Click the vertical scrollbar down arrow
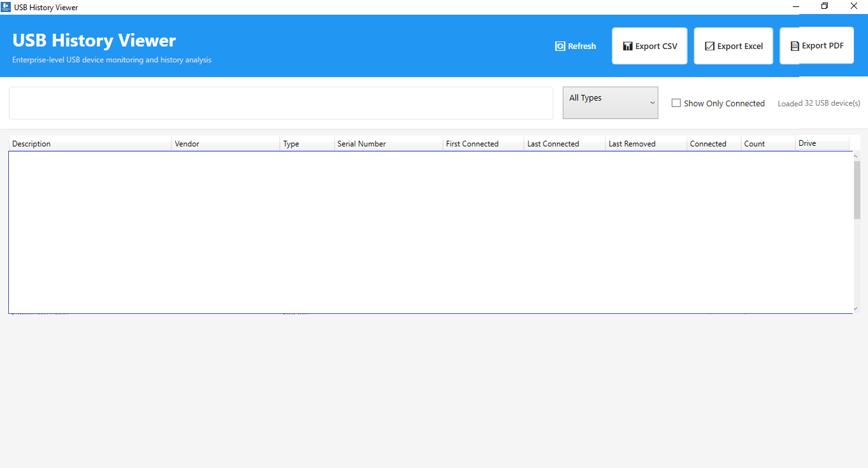868x468 pixels. pyautogui.click(x=856, y=308)
